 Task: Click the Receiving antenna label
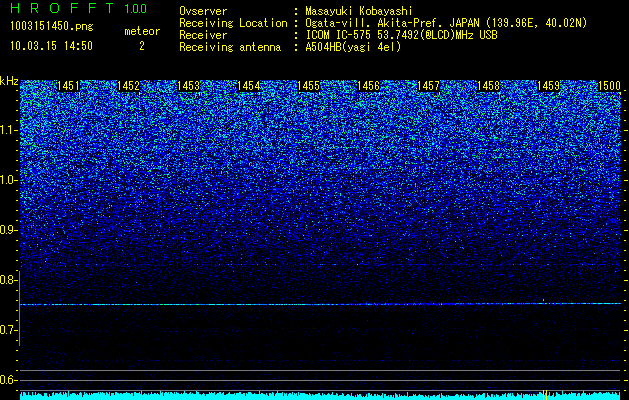coord(230,47)
